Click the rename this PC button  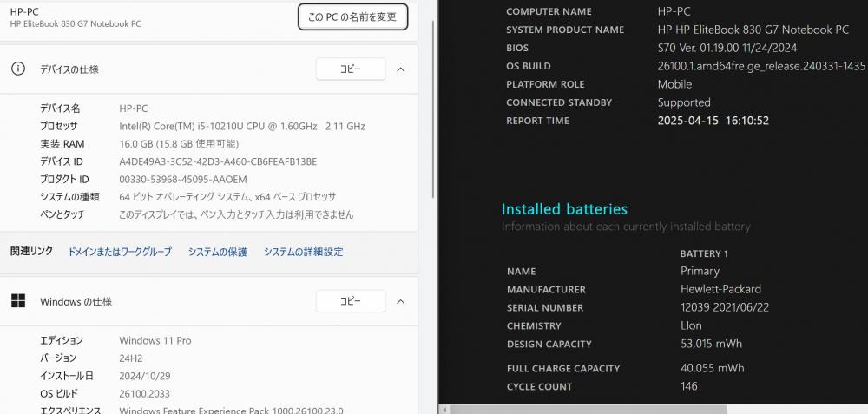[x=353, y=16]
